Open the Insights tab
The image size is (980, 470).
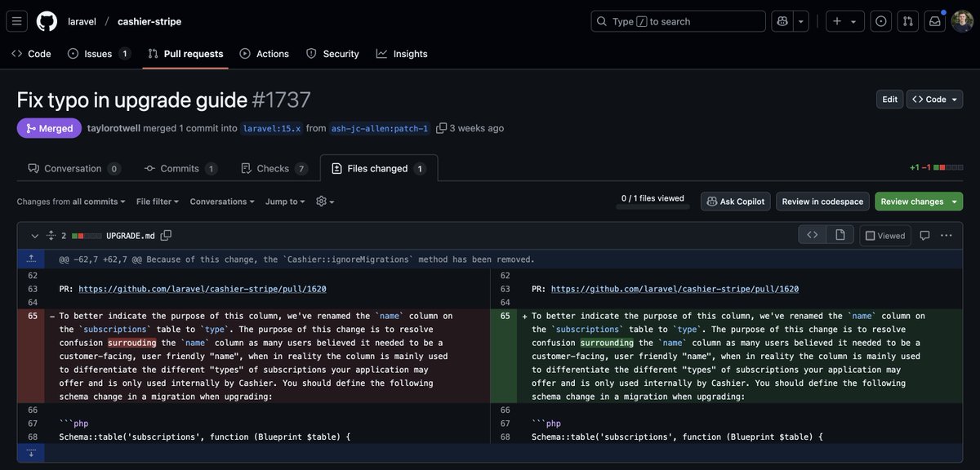tap(402, 54)
